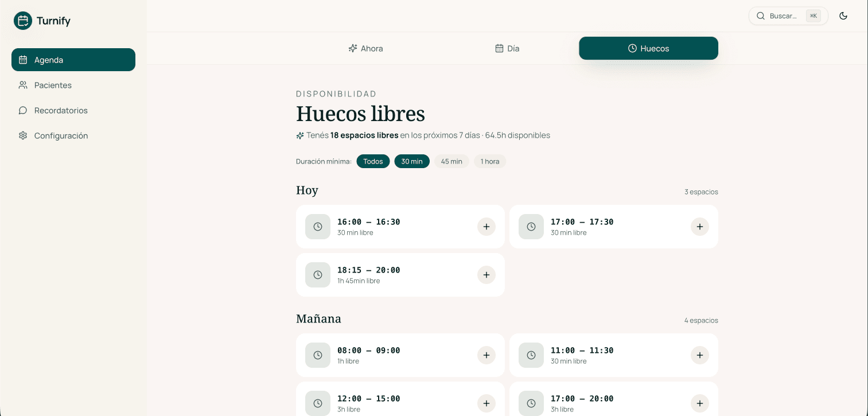Switch to the Día tab
868x416 pixels.
click(x=507, y=48)
